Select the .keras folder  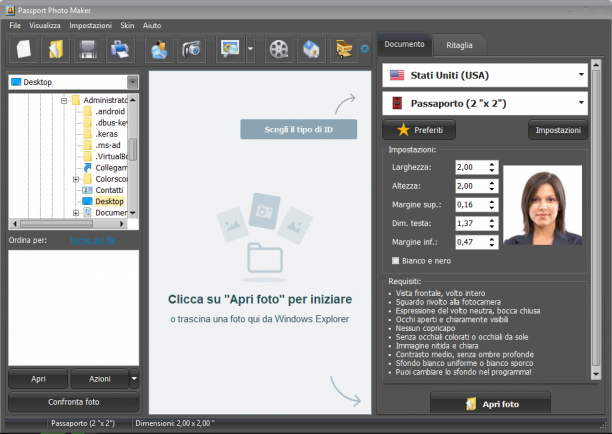click(x=107, y=134)
